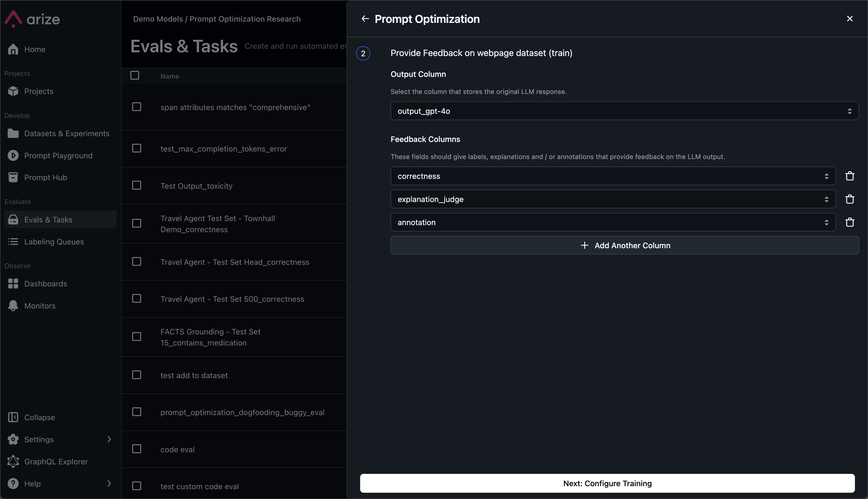Click Add Another Column button

click(x=624, y=245)
